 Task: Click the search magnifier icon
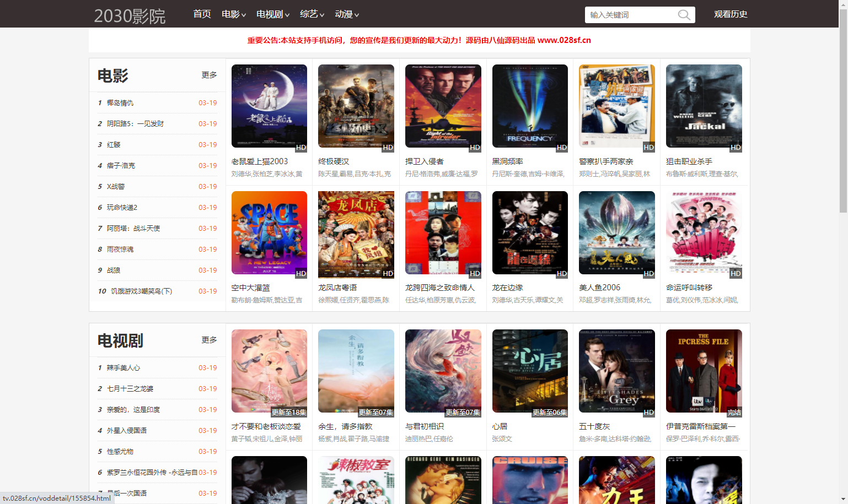(684, 15)
